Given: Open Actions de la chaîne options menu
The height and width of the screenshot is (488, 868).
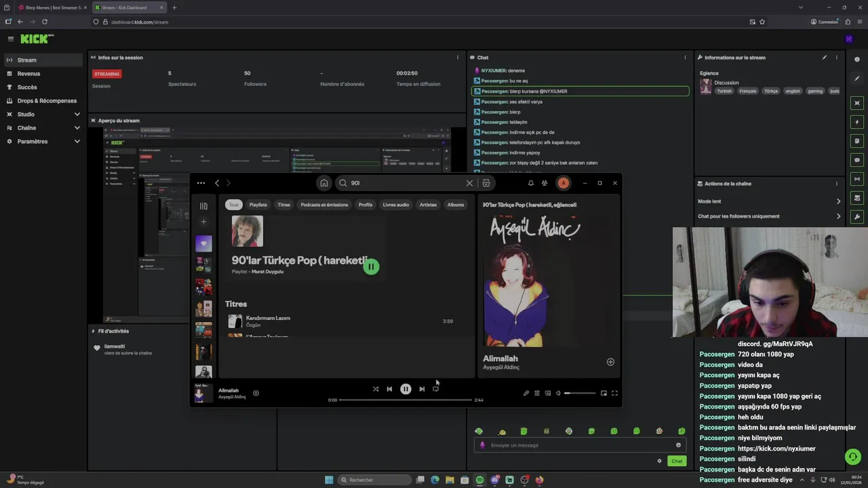Looking at the screenshot, I should 837,184.
